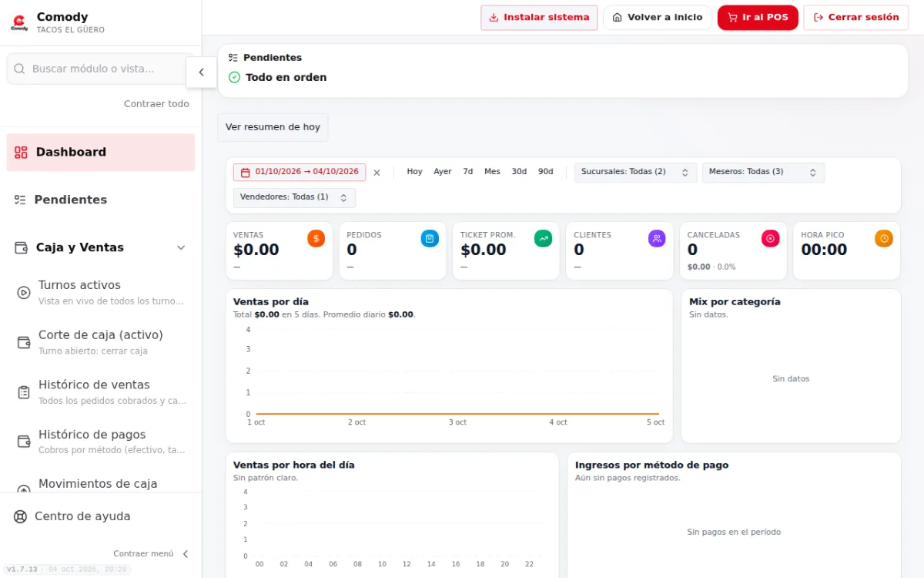The height and width of the screenshot is (578, 924).
Task: Select the Mes date preset
Action: 492,172
